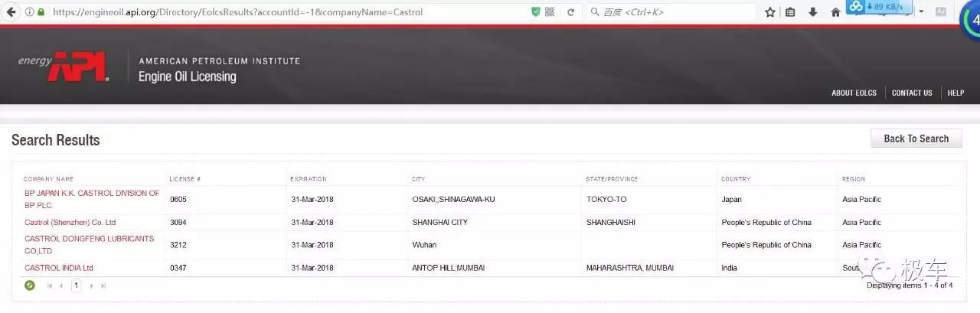Viewport: 980px width, 313px height.
Task: Go to the previous results page
Action: (61, 285)
